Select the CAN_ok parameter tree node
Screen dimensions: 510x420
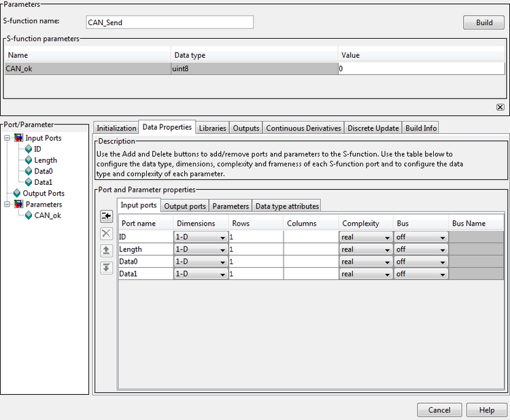48,215
